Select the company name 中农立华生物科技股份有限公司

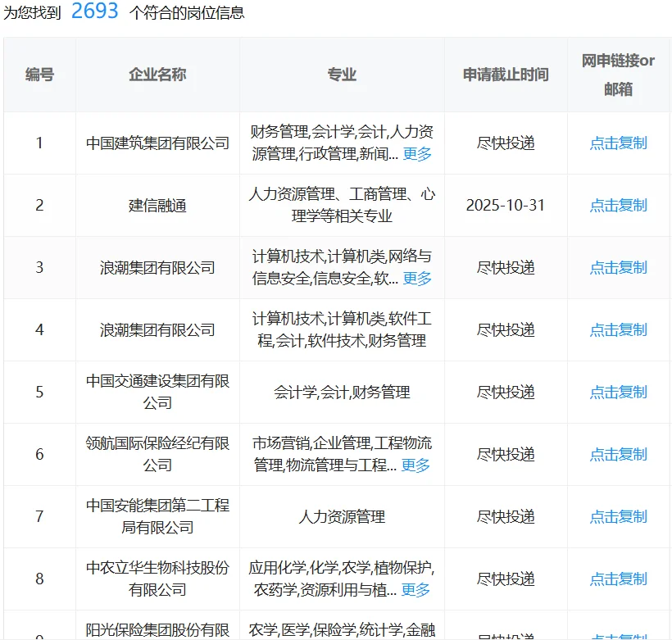click(157, 579)
